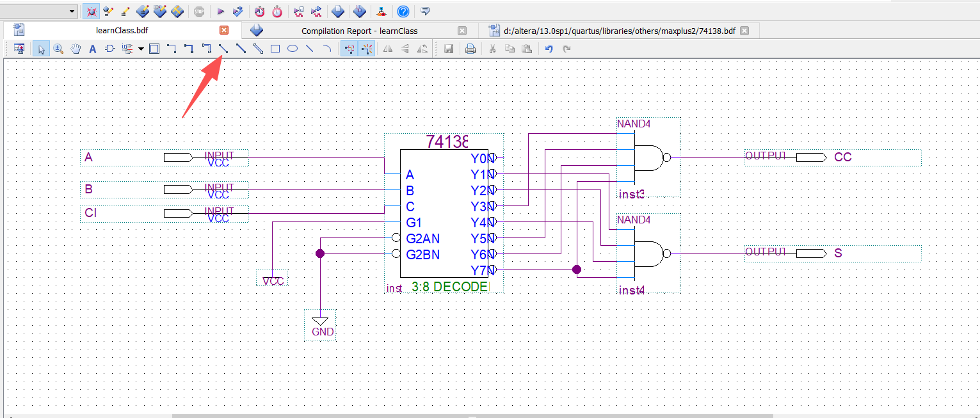Pick the Orthogonal Node Tool
The image size is (980, 418).
(x=172, y=49)
